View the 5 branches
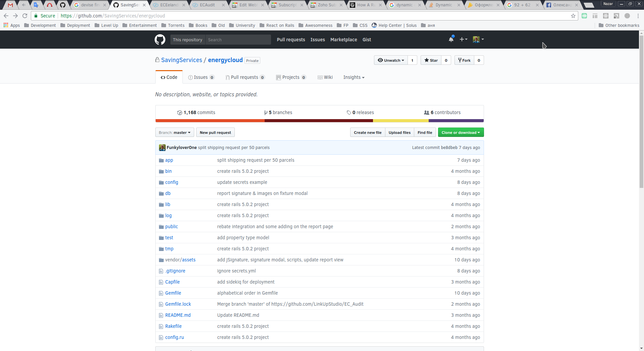Screen dimensions: 644x351 (278, 112)
